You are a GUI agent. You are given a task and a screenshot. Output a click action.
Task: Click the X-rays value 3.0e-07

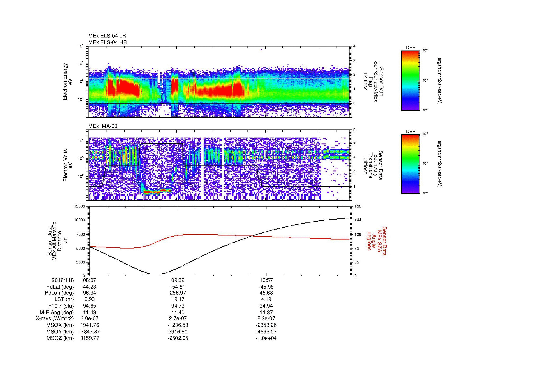(90, 318)
